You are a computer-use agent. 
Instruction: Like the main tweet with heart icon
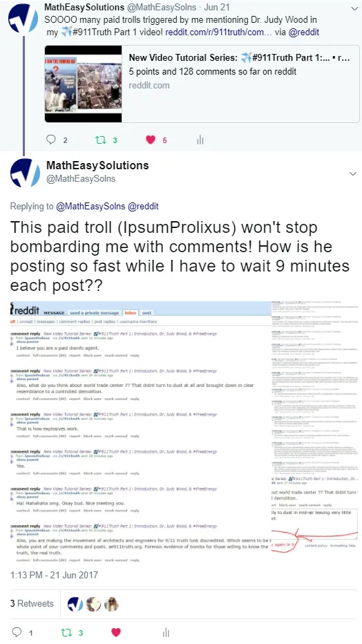tap(116, 632)
